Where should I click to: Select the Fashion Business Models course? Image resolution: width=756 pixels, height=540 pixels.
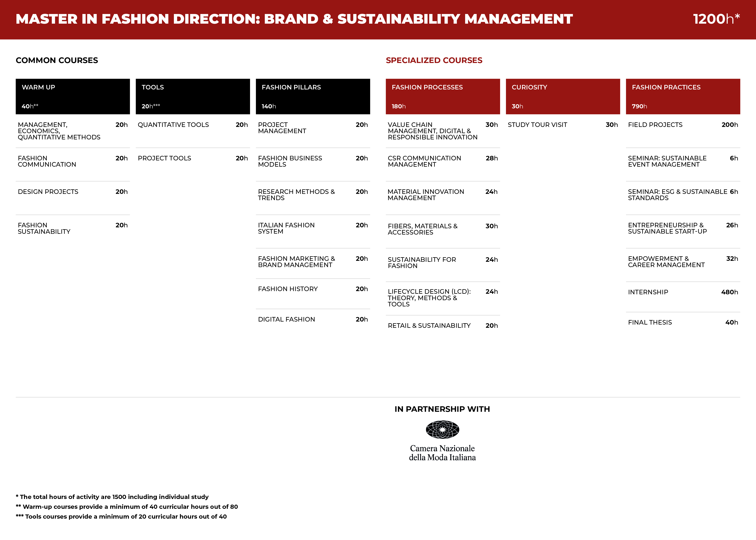[313, 165]
